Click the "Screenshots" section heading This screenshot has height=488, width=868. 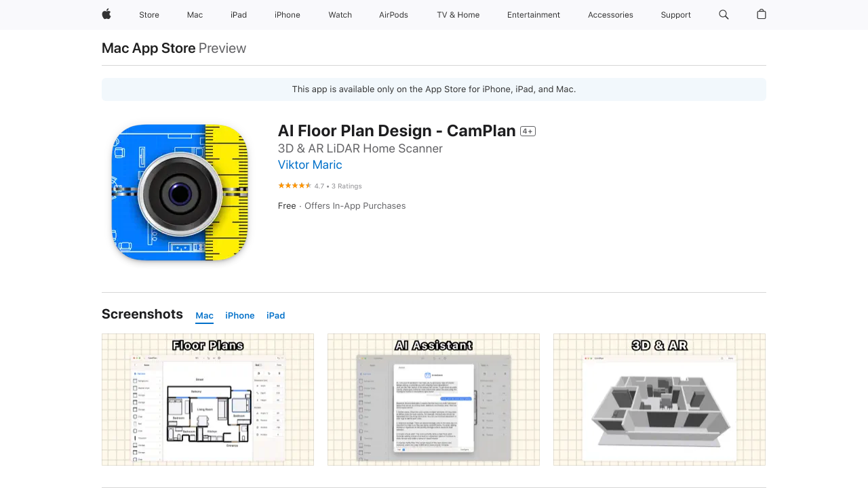click(x=142, y=314)
